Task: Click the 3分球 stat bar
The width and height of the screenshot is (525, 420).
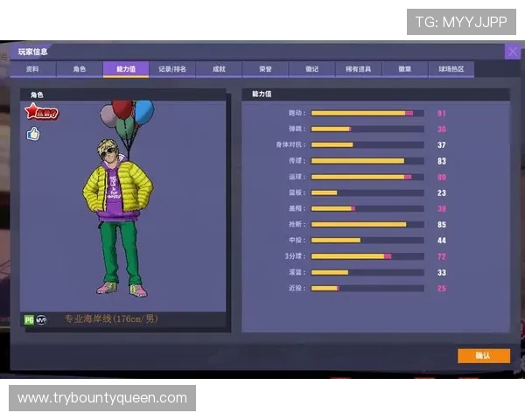Action: (x=367, y=256)
